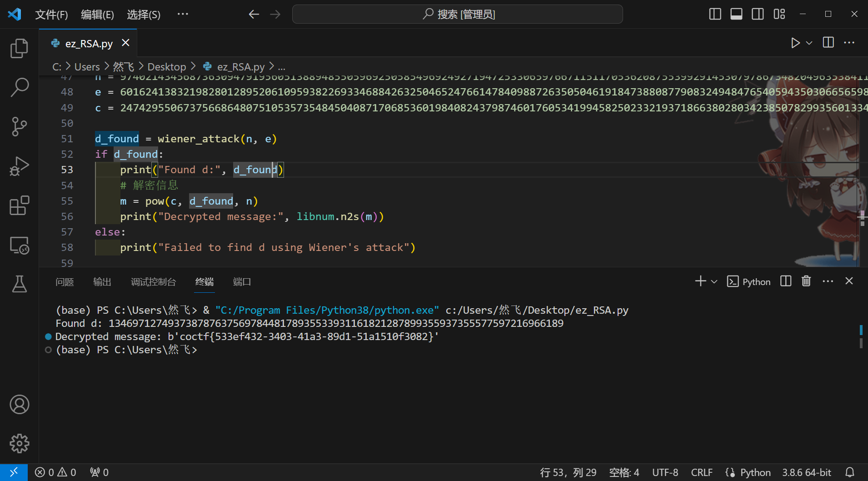Open the Extensions view
This screenshot has height=481, width=868.
click(x=19, y=205)
